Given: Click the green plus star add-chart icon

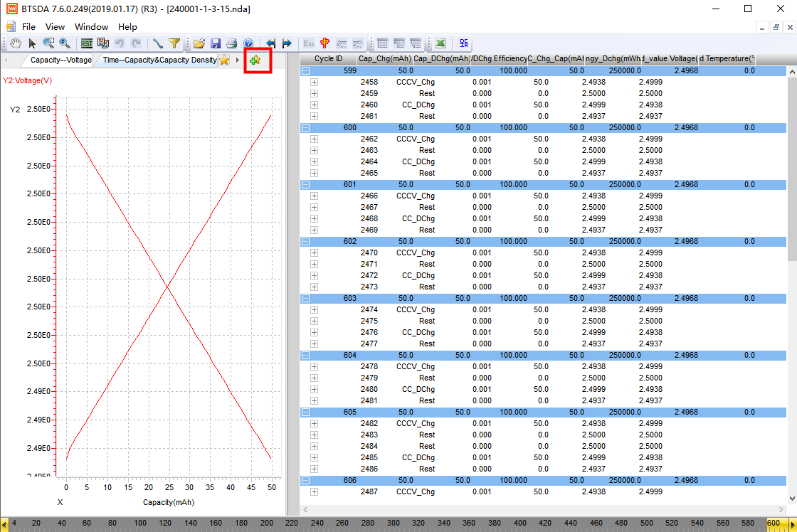Looking at the screenshot, I should (x=255, y=60).
